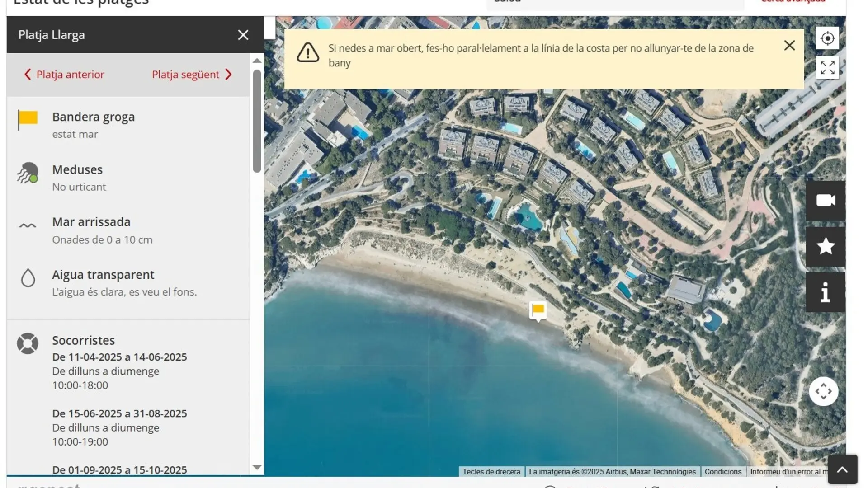Click the panel scrollbar up arrow
Viewport: 868px width, 488px height.
(257, 61)
